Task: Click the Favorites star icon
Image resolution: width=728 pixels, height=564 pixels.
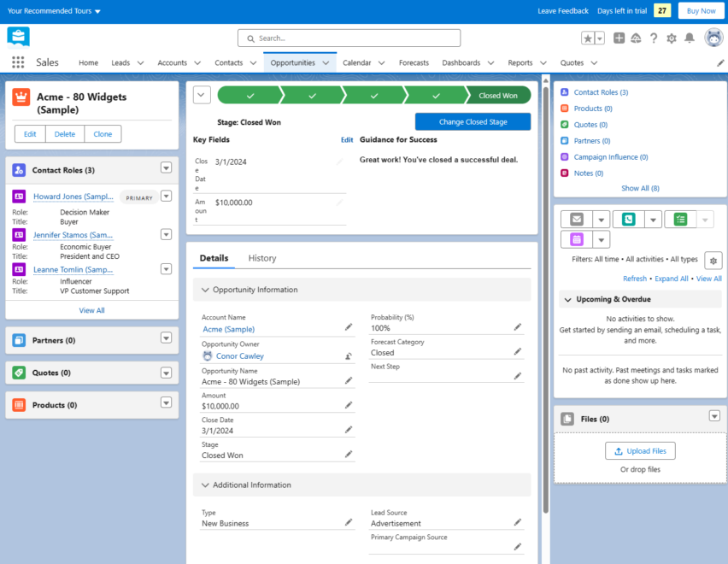Action: 588,38
